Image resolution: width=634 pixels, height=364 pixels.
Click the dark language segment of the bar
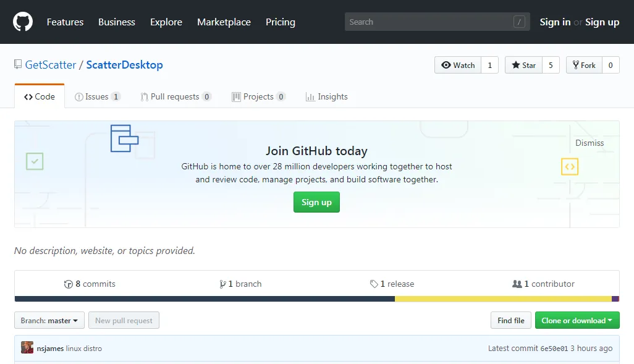pyautogui.click(x=205, y=299)
